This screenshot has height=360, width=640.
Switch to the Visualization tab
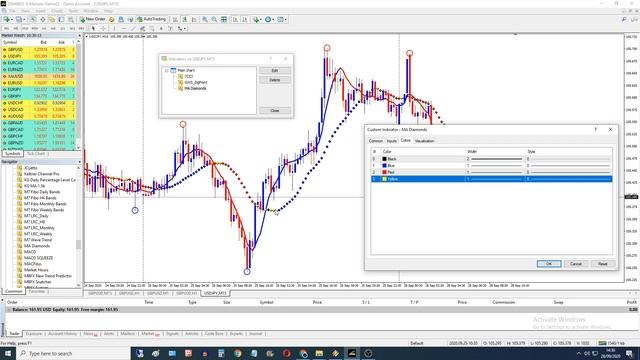coord(424,141)
